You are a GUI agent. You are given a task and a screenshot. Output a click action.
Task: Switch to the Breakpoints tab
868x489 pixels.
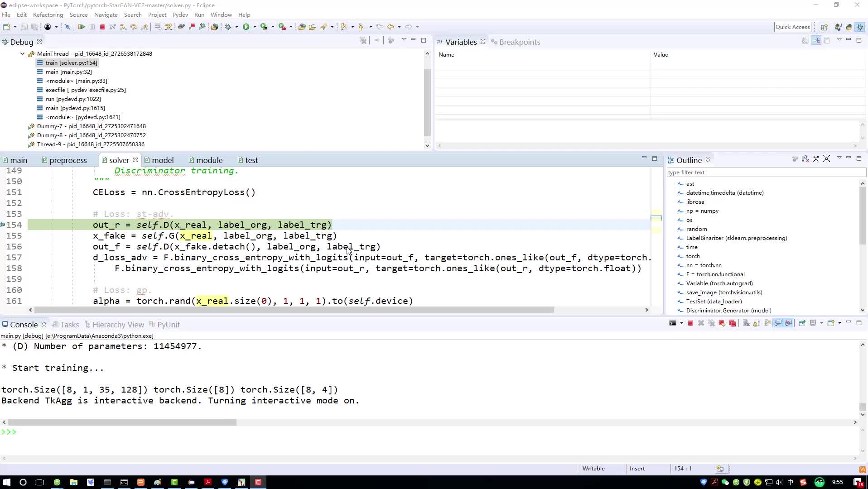pos(516,42)
